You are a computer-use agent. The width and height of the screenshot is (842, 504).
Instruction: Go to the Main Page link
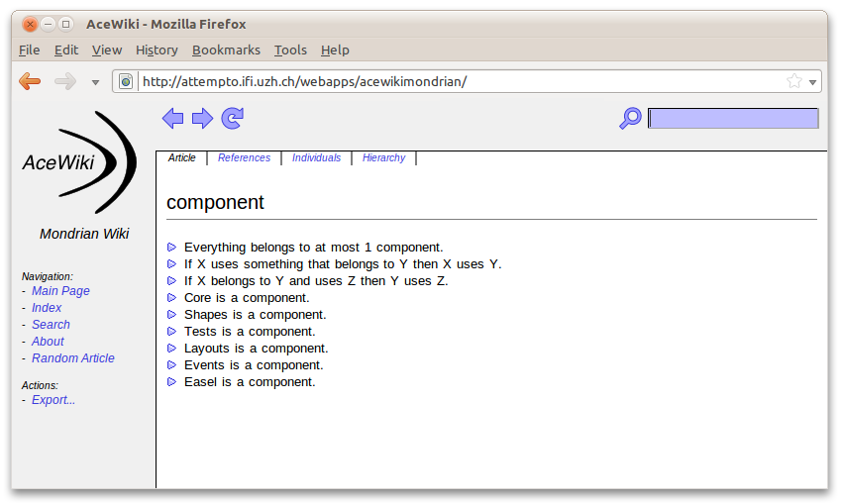(x=60, y=291)
